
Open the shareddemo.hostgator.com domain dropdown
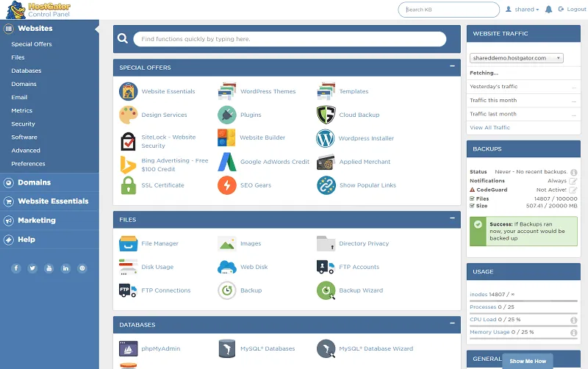[x=516, y=57]
